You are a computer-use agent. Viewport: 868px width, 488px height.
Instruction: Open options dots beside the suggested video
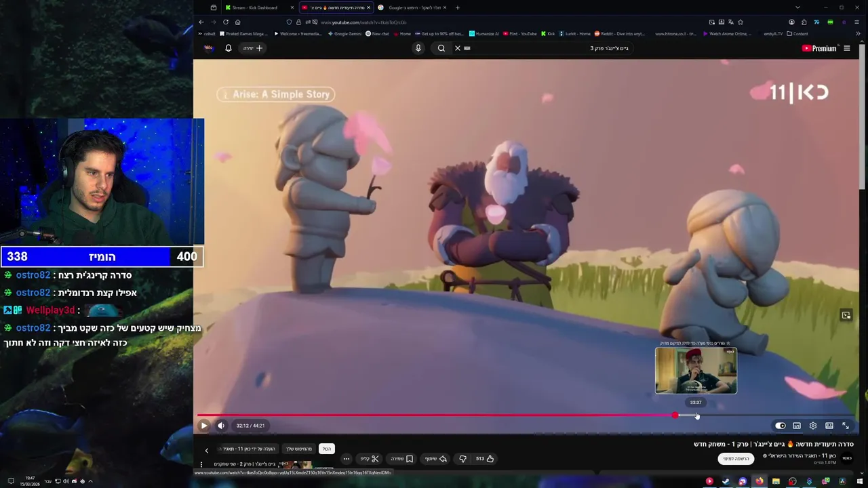pos(201,464)
